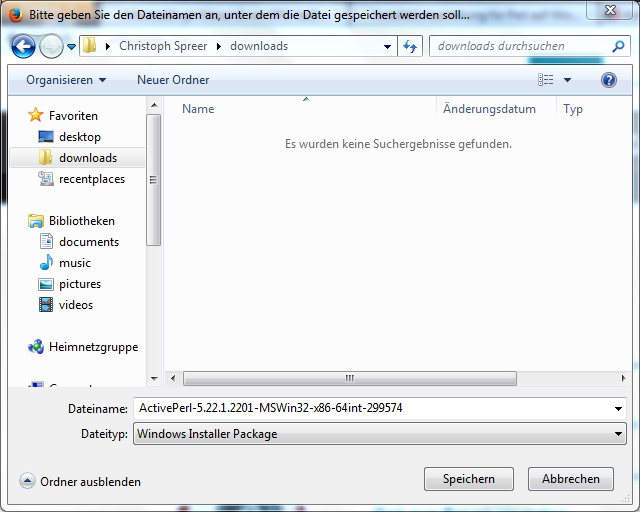
Task: Open Heimnetzgruppe in navigation pane
Action: 93,347
